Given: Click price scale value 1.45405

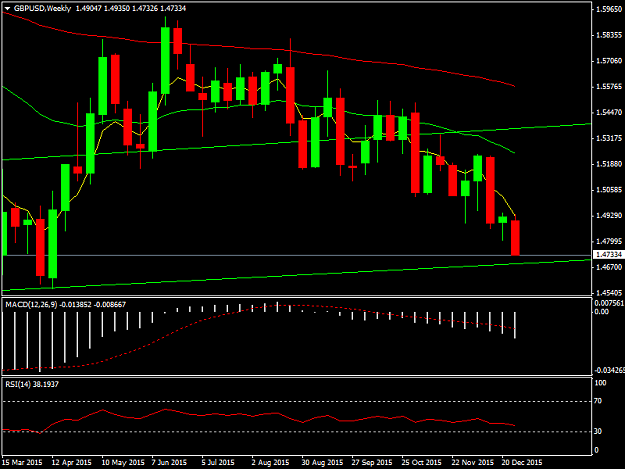Looking at the screenshot, I should point(609,293).
